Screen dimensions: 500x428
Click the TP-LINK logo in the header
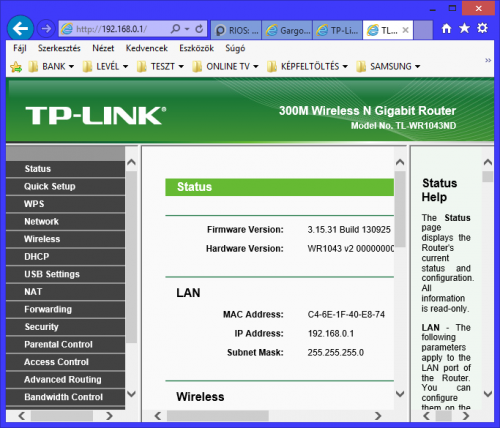tap(96, 116)
